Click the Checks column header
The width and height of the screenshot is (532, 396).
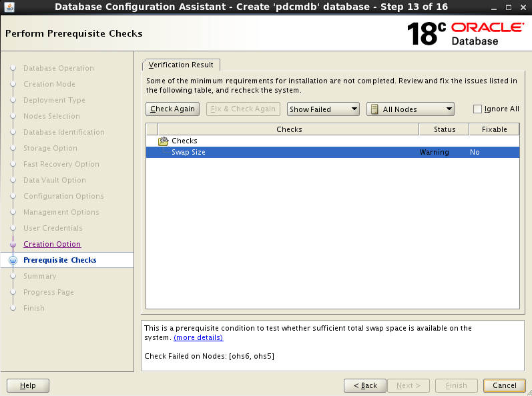[x=289, y=129]
